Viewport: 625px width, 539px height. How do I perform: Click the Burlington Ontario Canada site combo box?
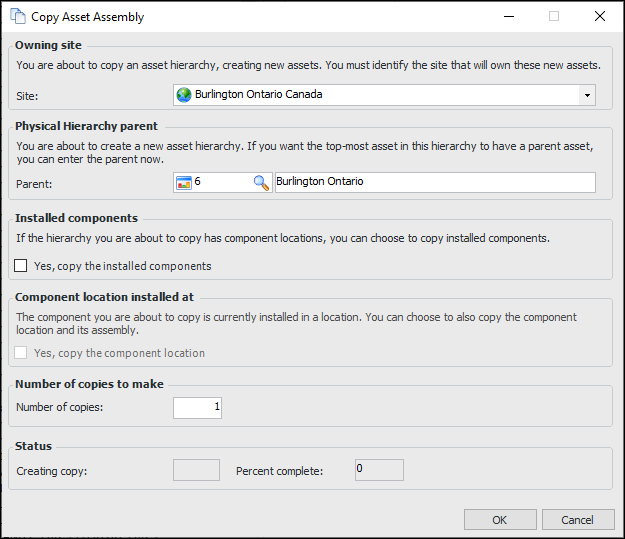click(380, 95)
